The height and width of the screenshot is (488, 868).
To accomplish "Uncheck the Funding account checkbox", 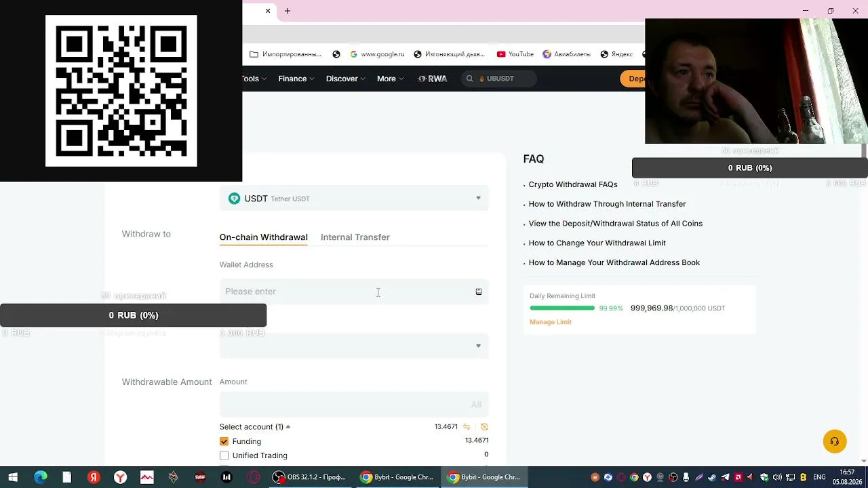I will (224, 441).
